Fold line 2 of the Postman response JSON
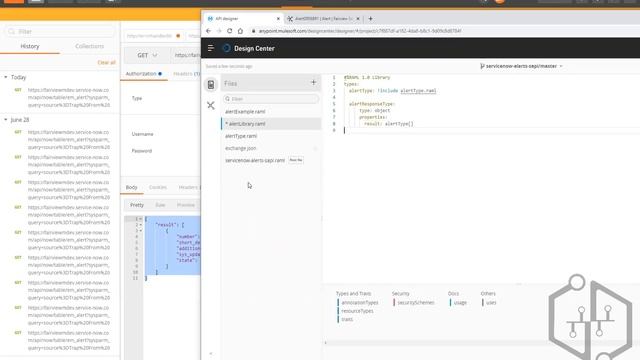 click(x=141, y=225)
